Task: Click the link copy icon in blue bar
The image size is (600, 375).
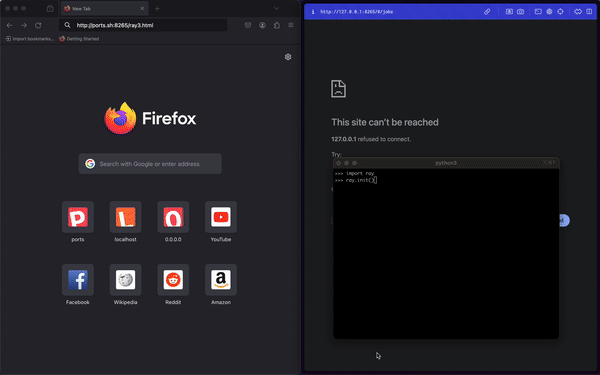Action: (x=487, y=12)
